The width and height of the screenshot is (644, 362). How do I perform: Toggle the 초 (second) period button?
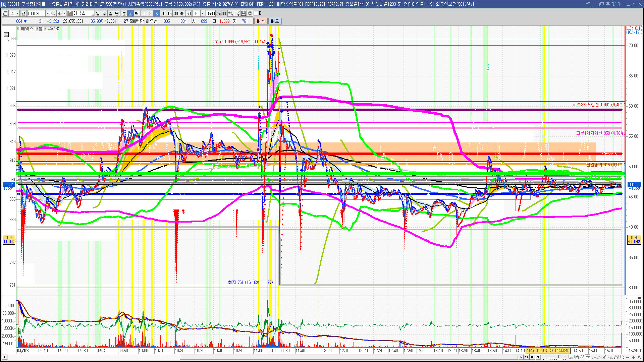130,13
